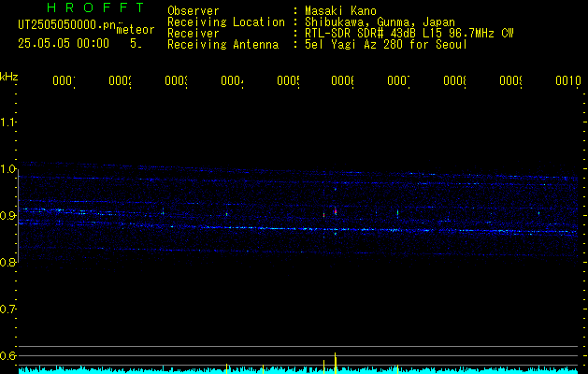Screen dimensions: 588x374
Task: Click the 0.8 frequency axis label
Action: tap(8, 263)
